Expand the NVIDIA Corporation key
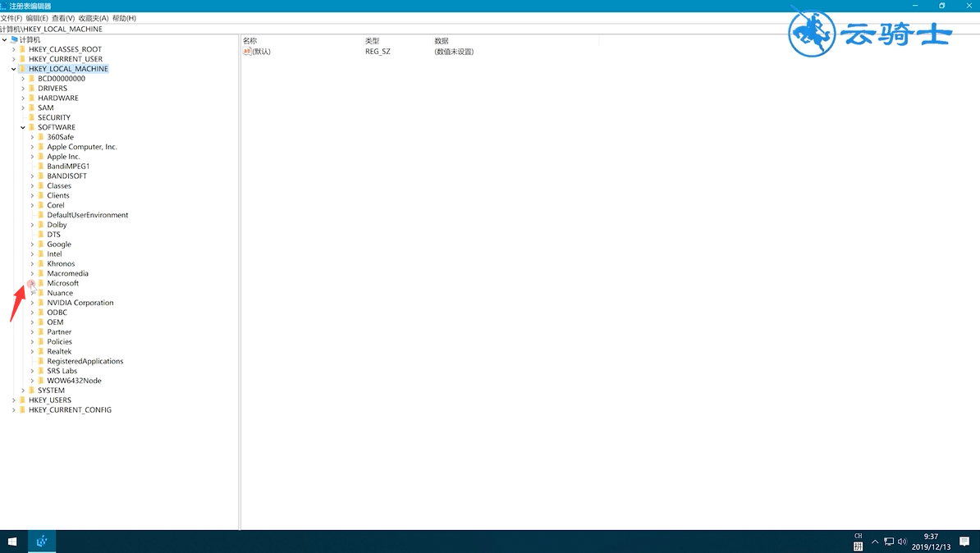The width and height of the screenshot is (980, 553). point(33,303)
